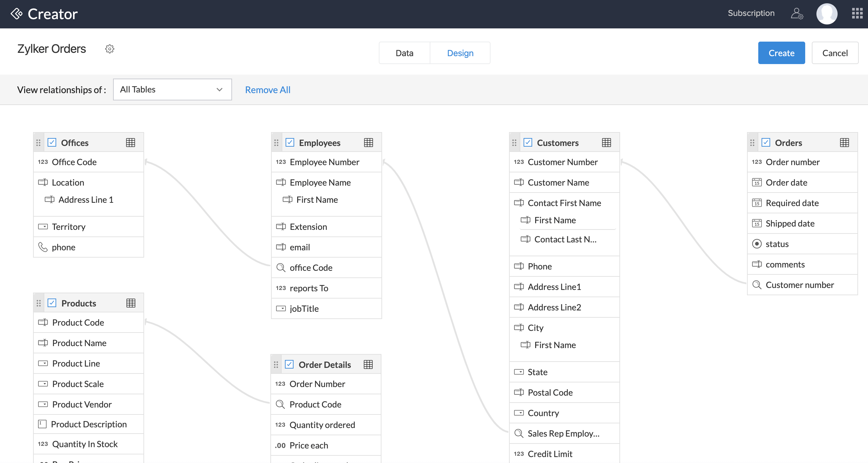The image size is (868, 463).
Task: Grab the Customers table drag handle
Action: [x=514, y=143]
